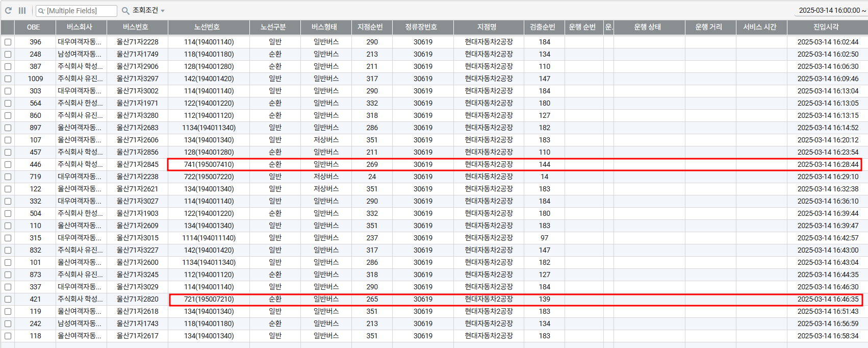Click bus number 울산71자3015
The image size is (868, 348).
pos(138,238)
